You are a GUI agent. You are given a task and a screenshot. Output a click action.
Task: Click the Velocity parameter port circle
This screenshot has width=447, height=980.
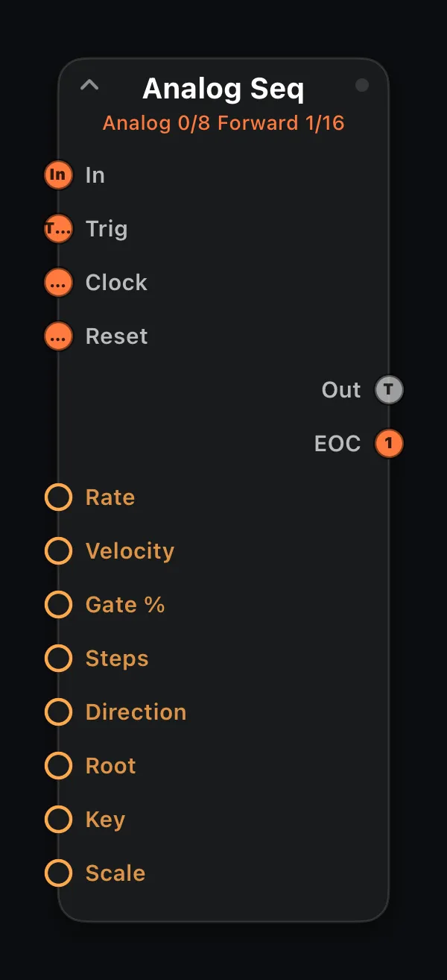[x=58, y=551]
